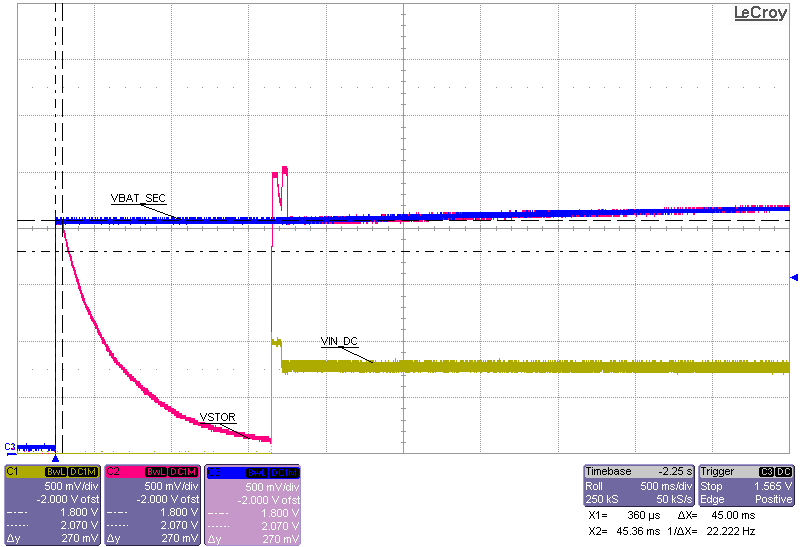The width and height of the screenshot is (800, 547).
Task: Click the 50 kS/s sample rate value
Action: (x=674, y=499)
